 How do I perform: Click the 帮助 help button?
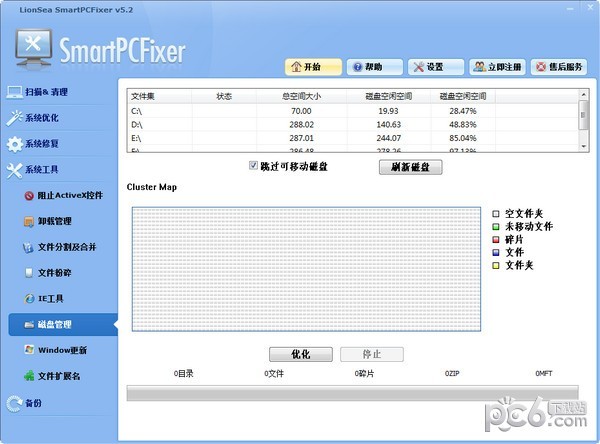coord(375,67)
